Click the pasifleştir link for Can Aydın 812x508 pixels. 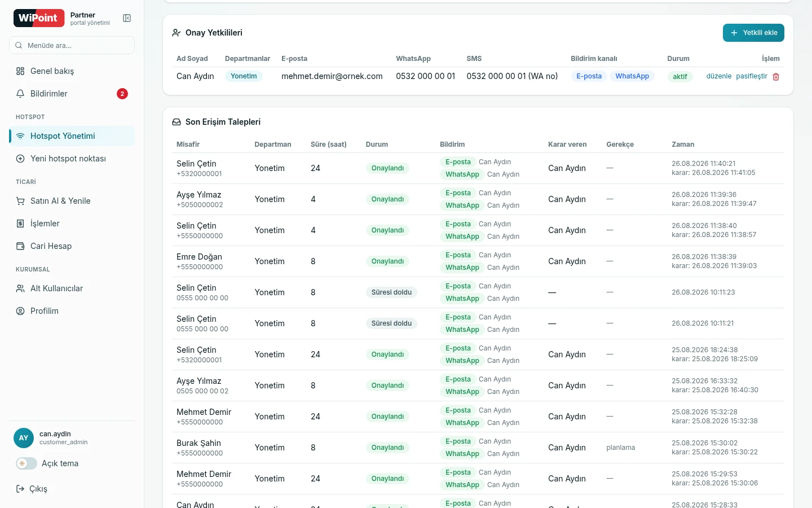tap(752, 76)
